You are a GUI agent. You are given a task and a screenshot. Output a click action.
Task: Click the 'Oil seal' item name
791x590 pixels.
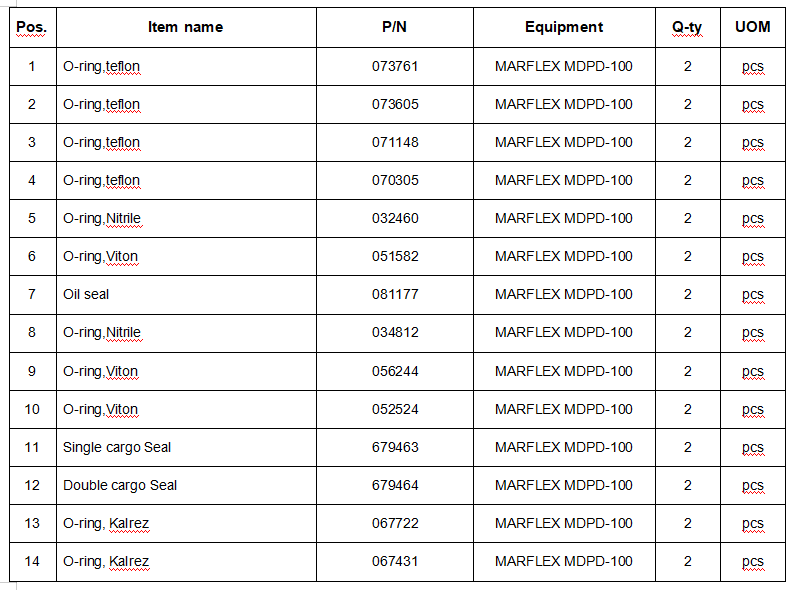pyautogui.click(x=86, y=294)
